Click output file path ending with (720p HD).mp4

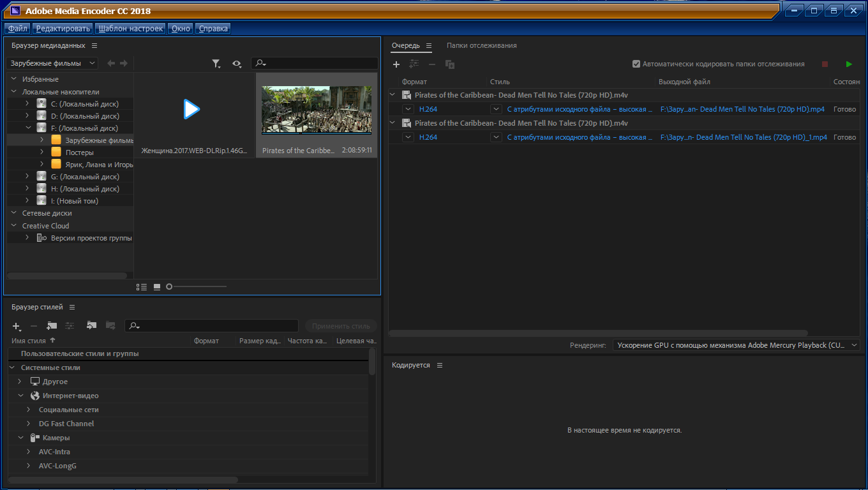pos(742,109)
